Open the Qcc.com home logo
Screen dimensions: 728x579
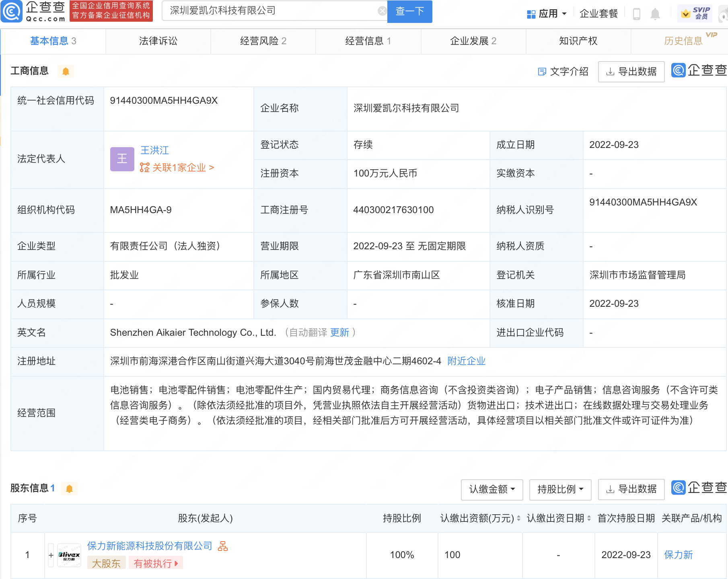34,11
